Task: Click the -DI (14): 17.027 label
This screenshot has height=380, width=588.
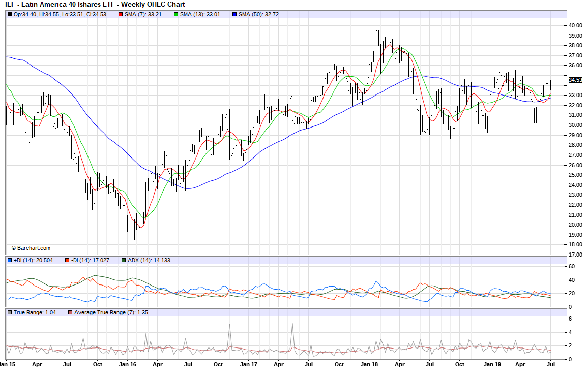Action: (x=90, y=260)
